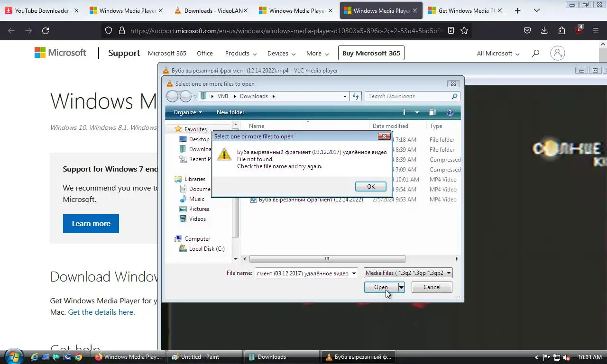Image resolution: width=607 pixels, height=364 pixels.
Task: Click the refresh button beside address bar
Action: [356, 96]
